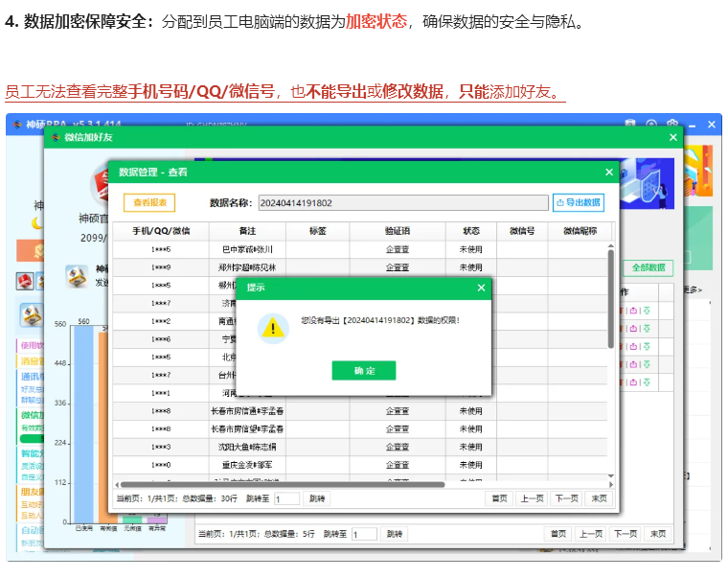The width and height of the screenshot is (728, 578).
Task: Click the blue 已使用 bar in chart
Action: (83, 424)
